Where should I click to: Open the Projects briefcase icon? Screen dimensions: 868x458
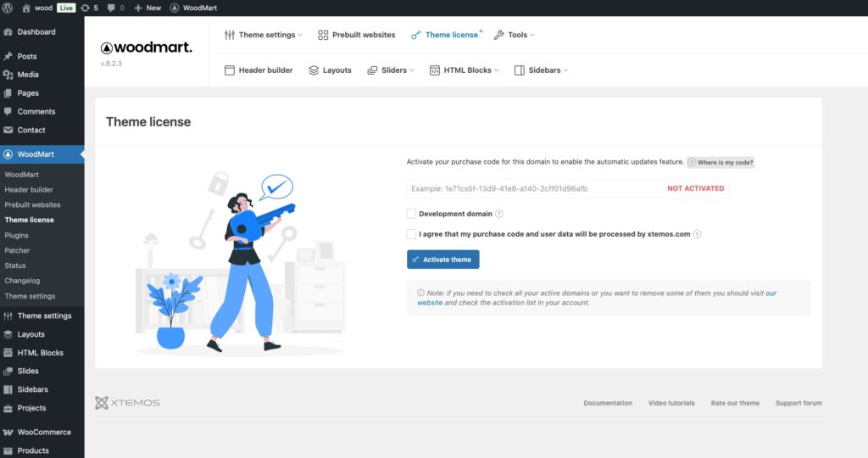[8, 408]
